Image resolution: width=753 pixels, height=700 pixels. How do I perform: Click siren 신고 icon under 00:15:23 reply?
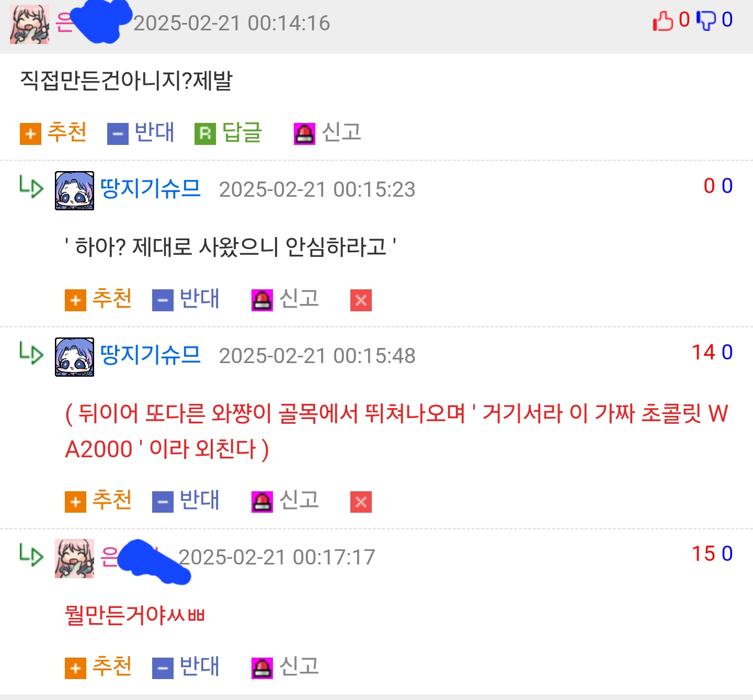click(262, 300)
